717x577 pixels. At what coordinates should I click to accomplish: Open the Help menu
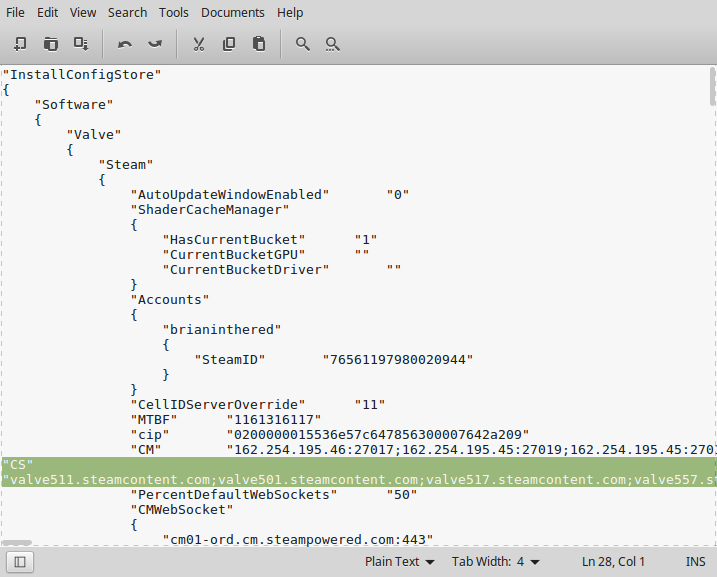pos(290,12)
